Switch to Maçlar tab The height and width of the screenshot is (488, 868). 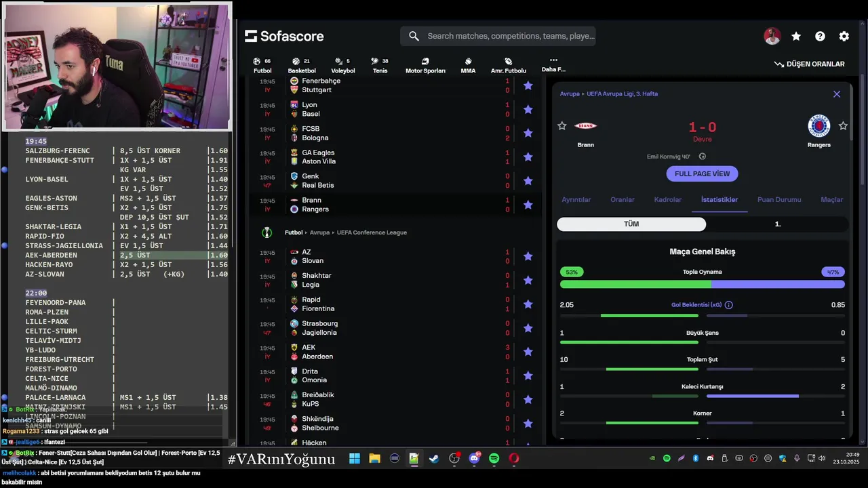[x=832, y=199]
